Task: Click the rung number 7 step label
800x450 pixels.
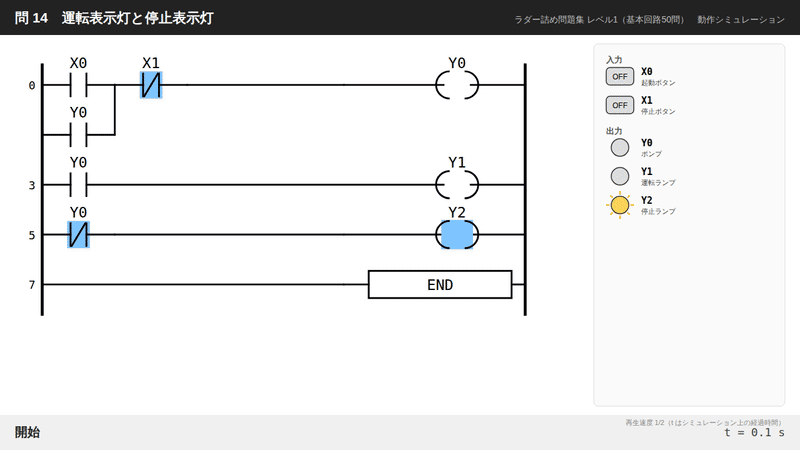Action: pyautogui.click(x=32, y=285)
